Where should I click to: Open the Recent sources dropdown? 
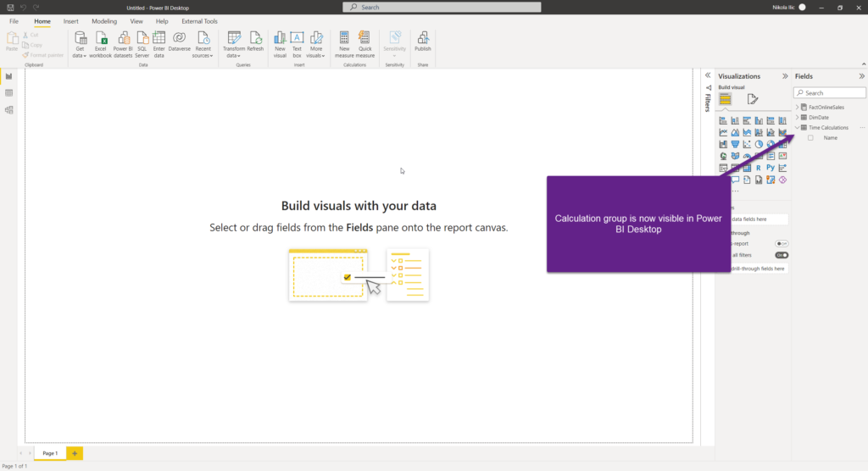click(203, 44)
